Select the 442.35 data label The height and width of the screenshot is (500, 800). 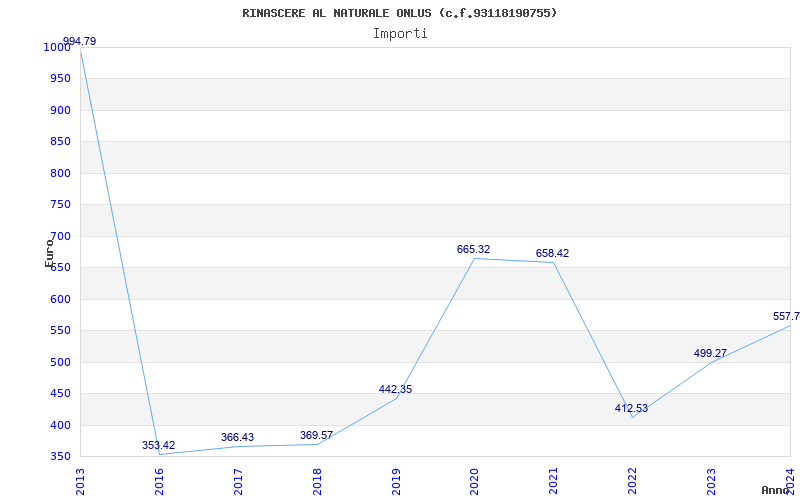pyautogui.click(x=395, y=389)
